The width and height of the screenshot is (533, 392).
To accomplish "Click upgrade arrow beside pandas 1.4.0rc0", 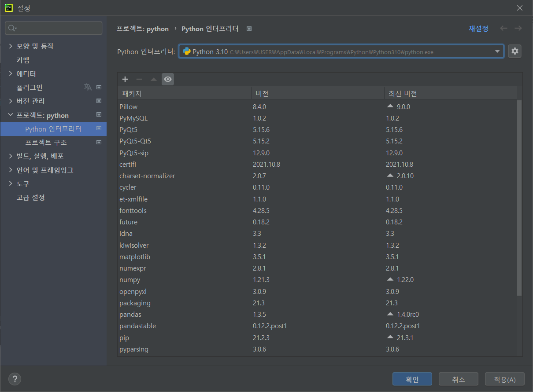I will point(389,314).
